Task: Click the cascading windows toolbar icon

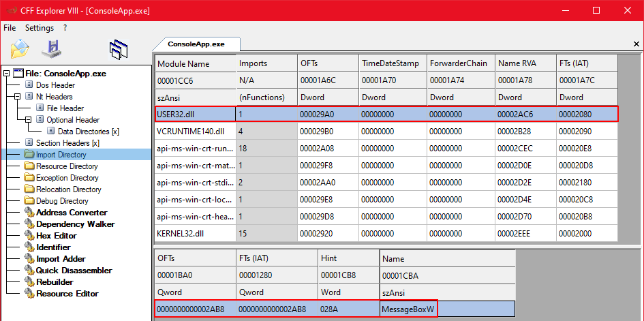Action: [x=119, y=49]
